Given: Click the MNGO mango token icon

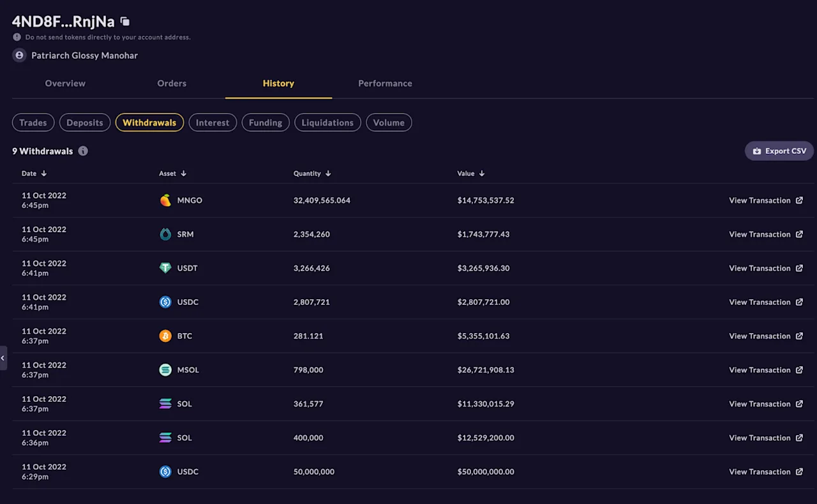Looking at the screenshot, I should (165, 200).
